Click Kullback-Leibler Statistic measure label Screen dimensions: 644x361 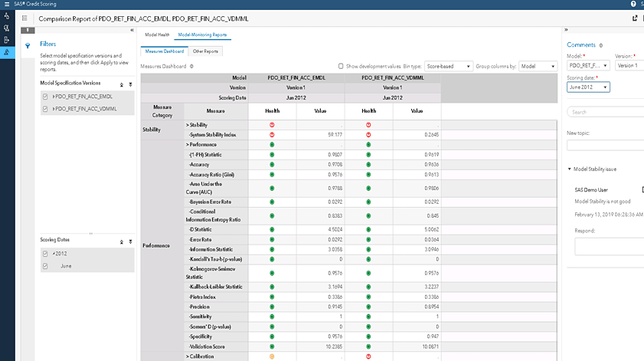click(216, 287)
